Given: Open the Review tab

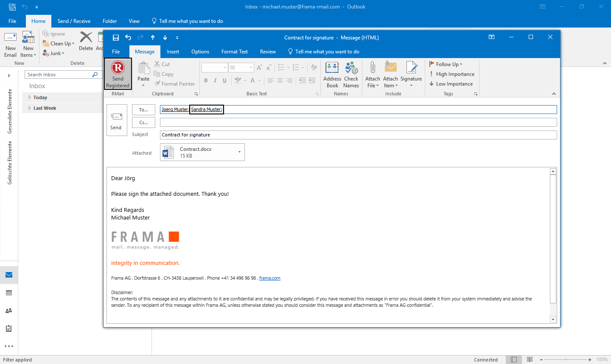Looking at the screenshot, I should point(268,52).
